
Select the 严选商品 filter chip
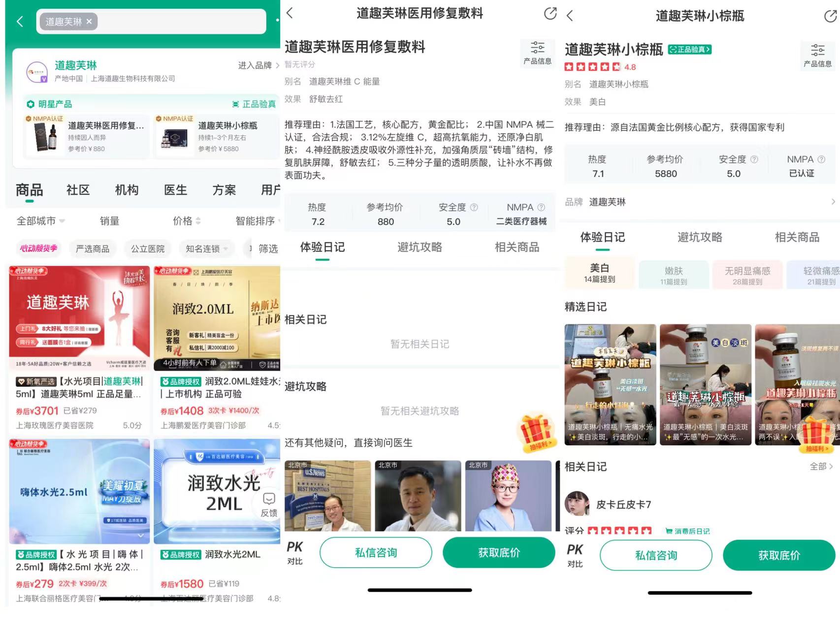93,249
